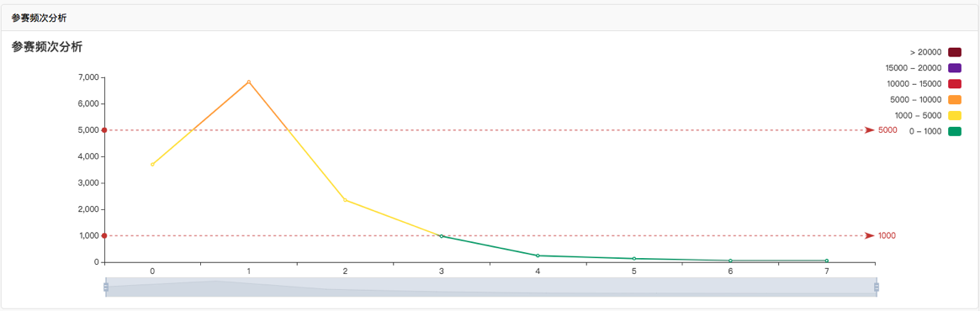Select the 10000 – 15000 red legend swatch
Screen dimensions: 980x311
[x=955, y=84]
